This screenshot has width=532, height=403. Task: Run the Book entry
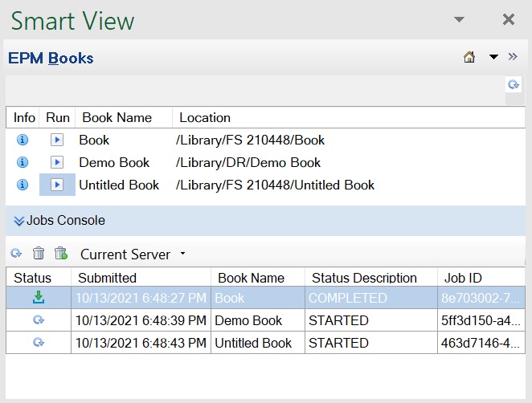57,140
